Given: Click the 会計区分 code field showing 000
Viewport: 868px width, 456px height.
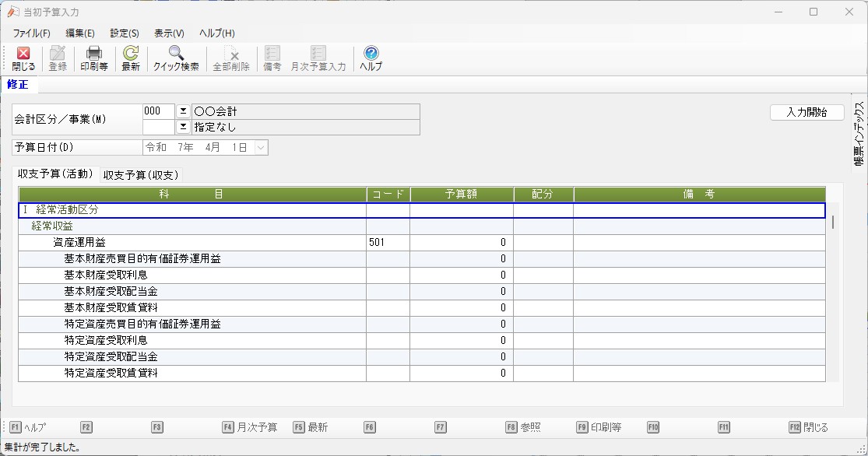Looking at the screenshot, I should 159,111.
